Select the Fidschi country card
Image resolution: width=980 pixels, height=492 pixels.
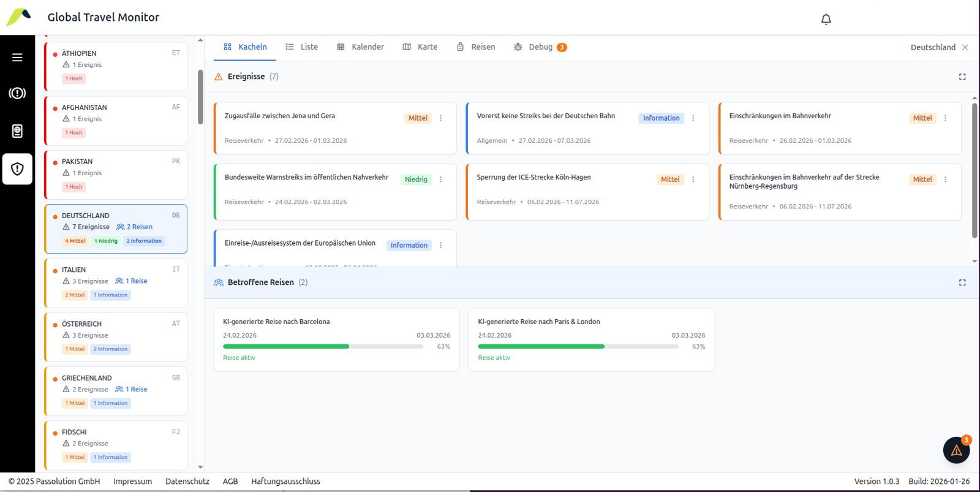(116, 445)
